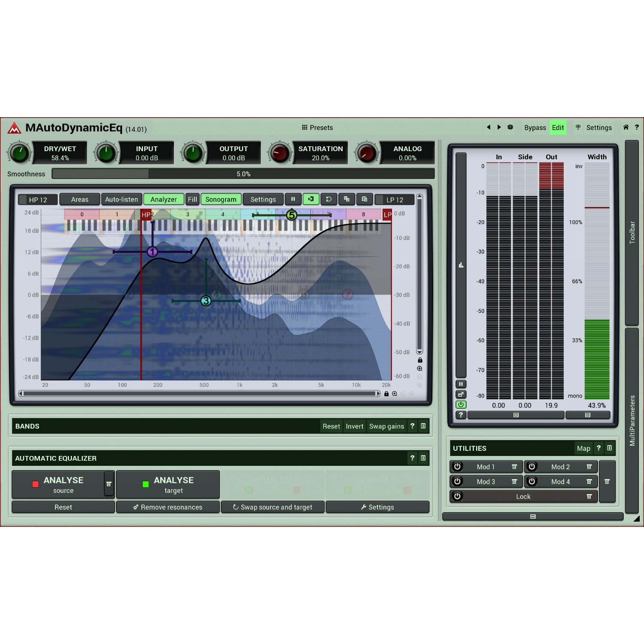
Task: Click Remove resonances button
Action: 168,507
